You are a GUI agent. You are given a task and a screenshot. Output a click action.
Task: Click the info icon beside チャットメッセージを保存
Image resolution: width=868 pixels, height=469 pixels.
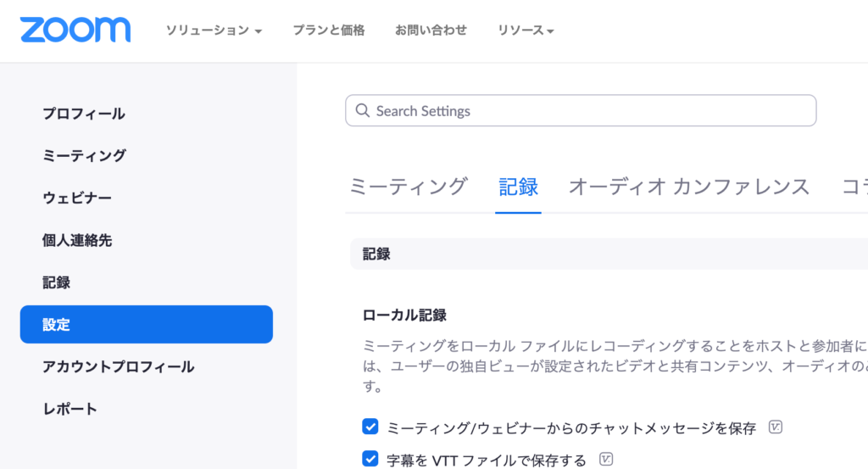tap(776, 427)
